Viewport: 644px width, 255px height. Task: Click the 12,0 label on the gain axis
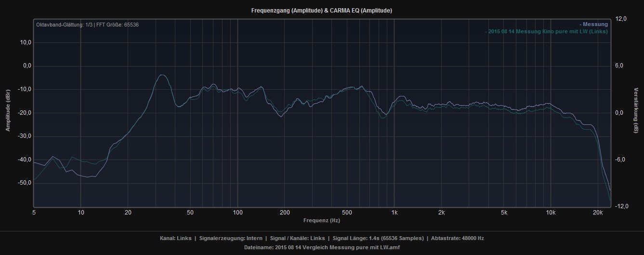(x=620, y=19)
